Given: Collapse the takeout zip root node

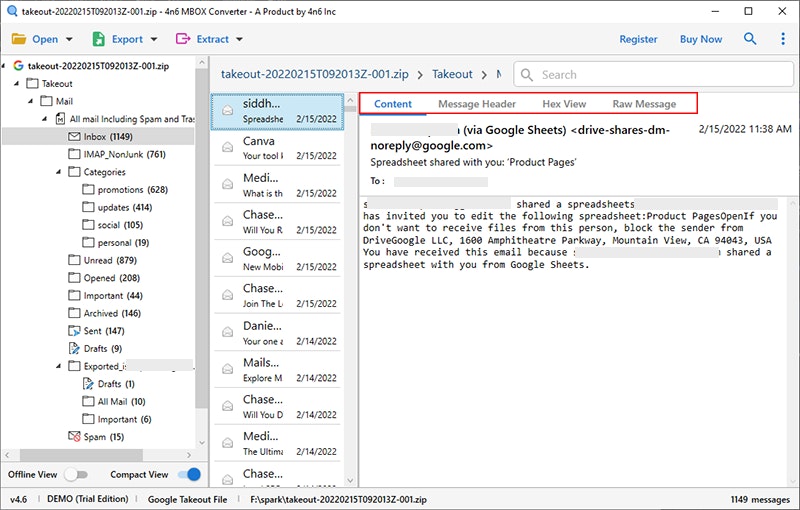Looking at the screenshot, I should point(4,66).
